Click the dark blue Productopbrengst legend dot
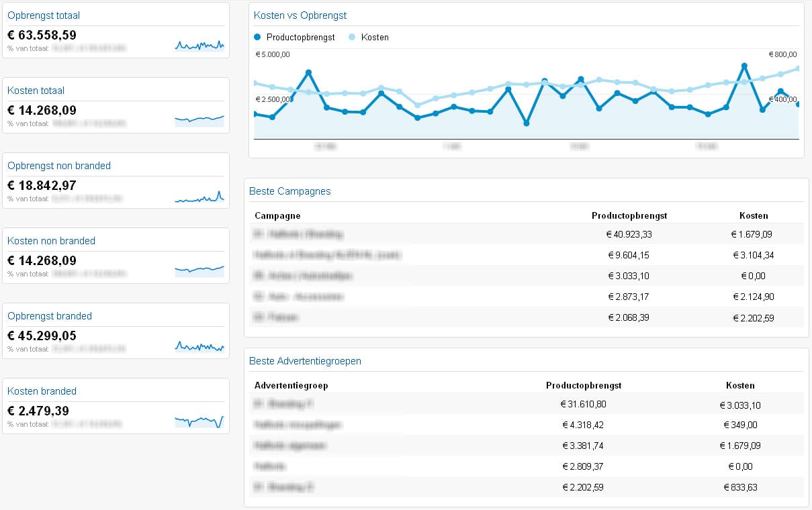The height and width of the screenshot is (510, 812). pyautogui.click(x=256, y=38)
